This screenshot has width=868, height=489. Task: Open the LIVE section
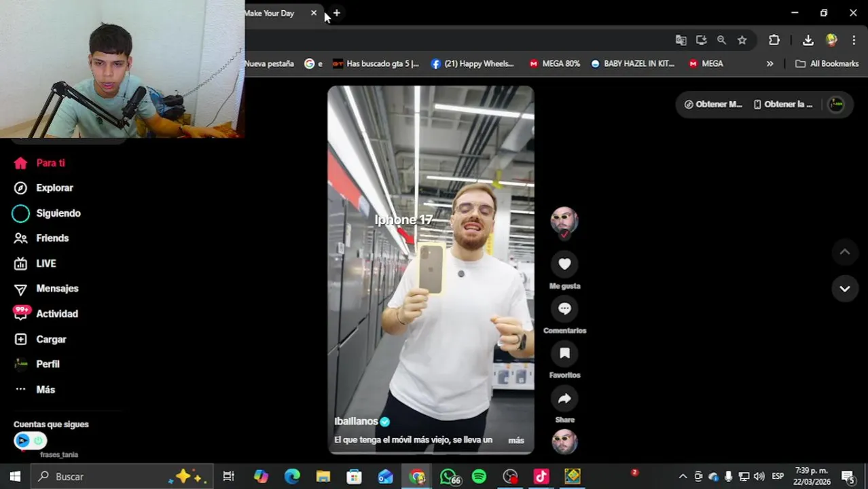point(35,264)
